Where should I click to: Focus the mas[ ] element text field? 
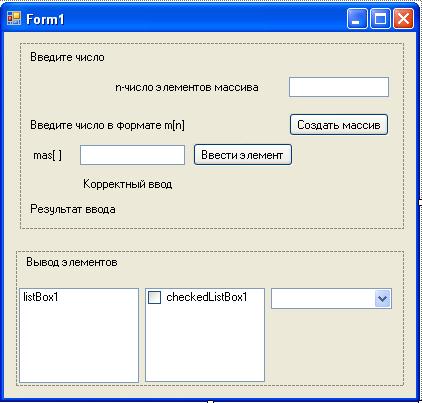pos(132,155)
